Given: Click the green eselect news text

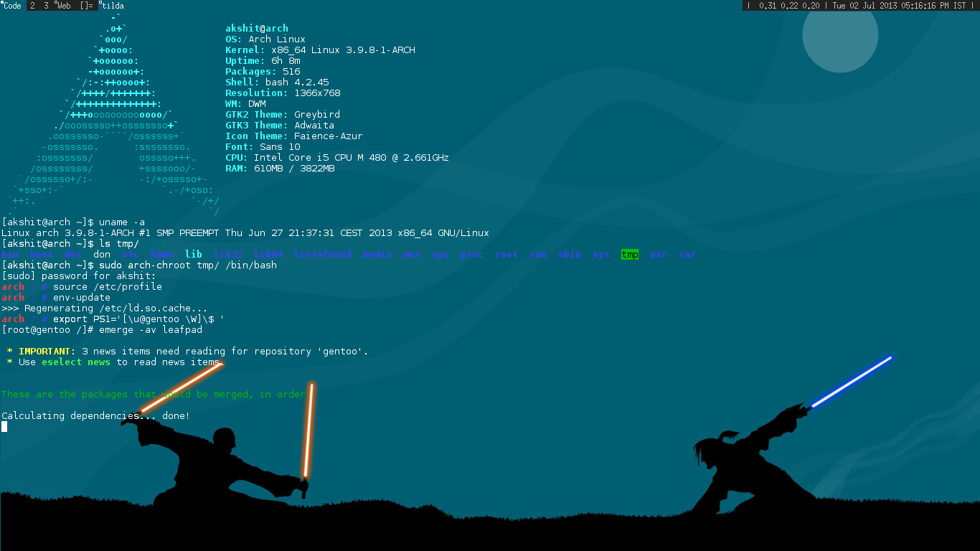Looking at the screenshot, I should point(76,362).
